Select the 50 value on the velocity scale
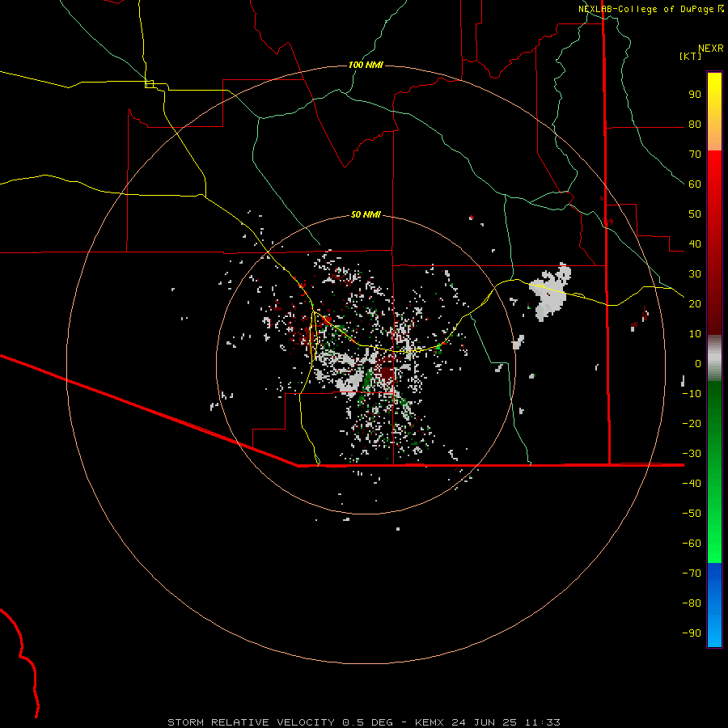The width and height of the screenshot is (728, 728). 695,214
